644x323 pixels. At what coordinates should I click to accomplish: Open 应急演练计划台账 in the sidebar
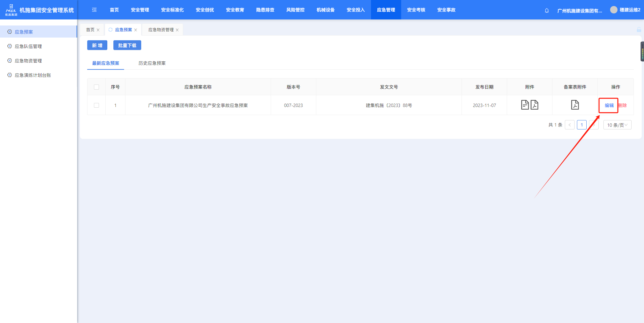[33, 75]
